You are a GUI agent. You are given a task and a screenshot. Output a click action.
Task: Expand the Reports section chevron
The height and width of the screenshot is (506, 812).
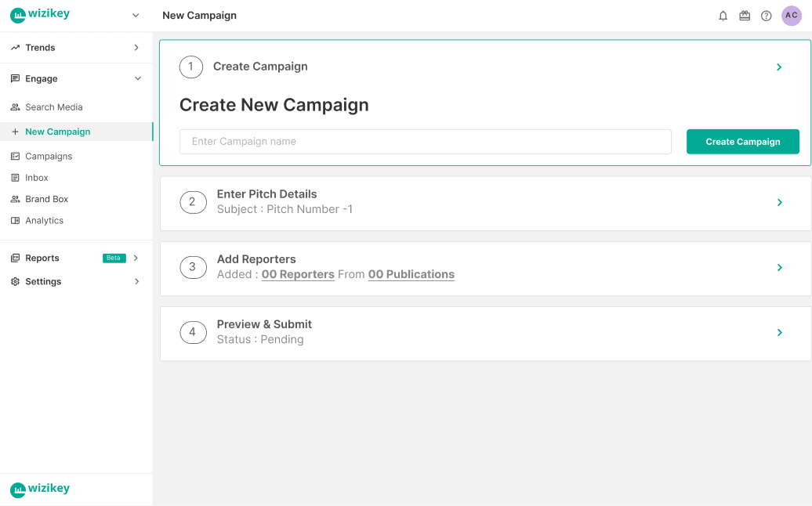[136, 258]
